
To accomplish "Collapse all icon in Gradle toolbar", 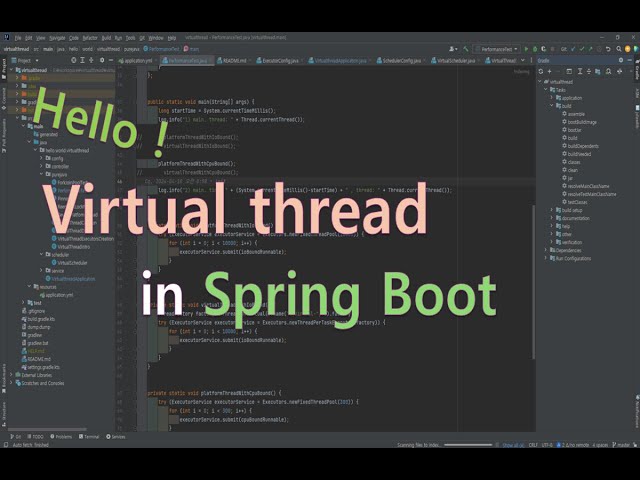I will [589, 71].
